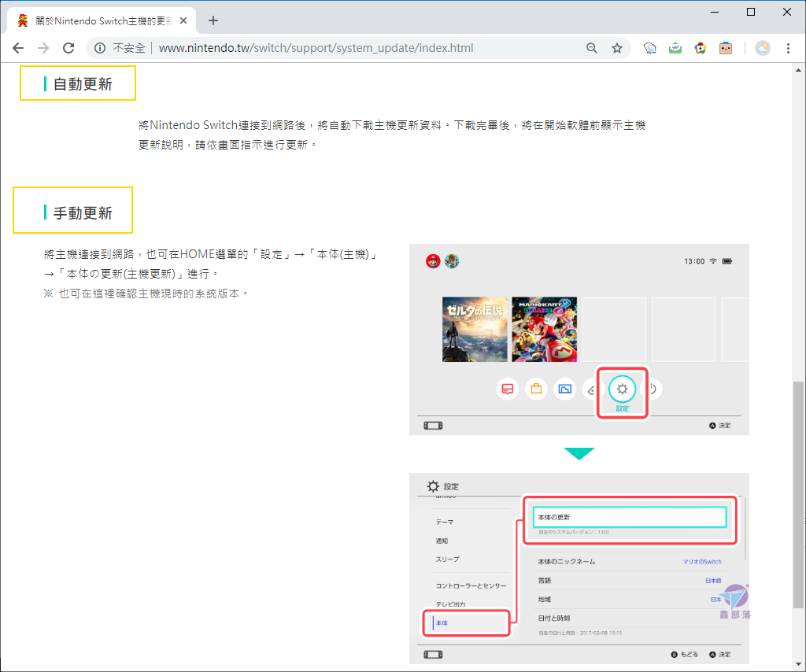Open the green mail browser extension

675,48
